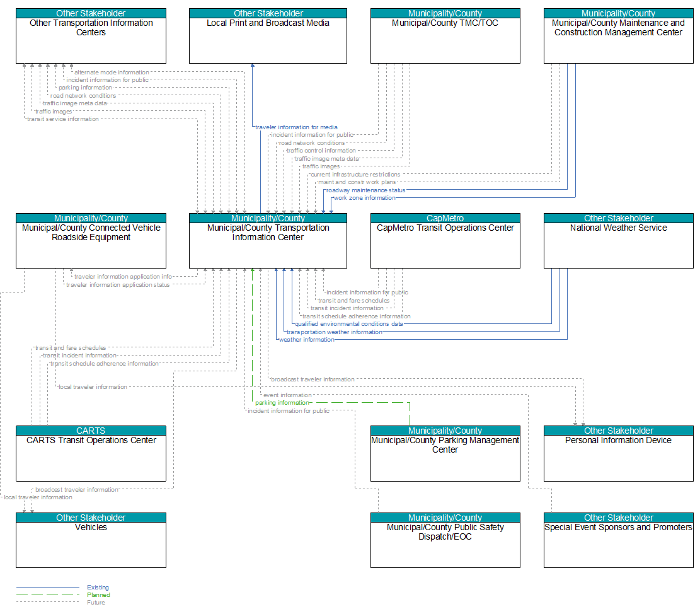The height and width of the screenshot is (614, 700).
Task: Select the Local Print and Broadcast Media box
Action: tap(268, 36)
